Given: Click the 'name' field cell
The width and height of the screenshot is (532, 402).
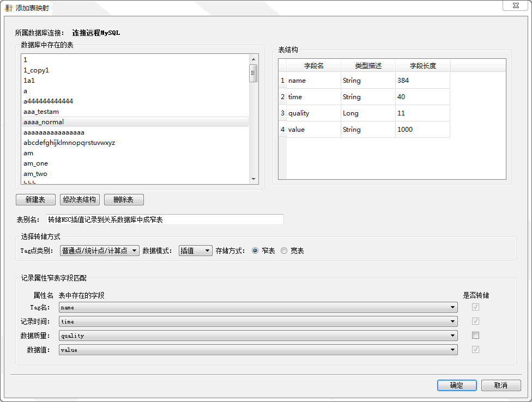Looking at the screenshot, I should (x=313, y=81).
